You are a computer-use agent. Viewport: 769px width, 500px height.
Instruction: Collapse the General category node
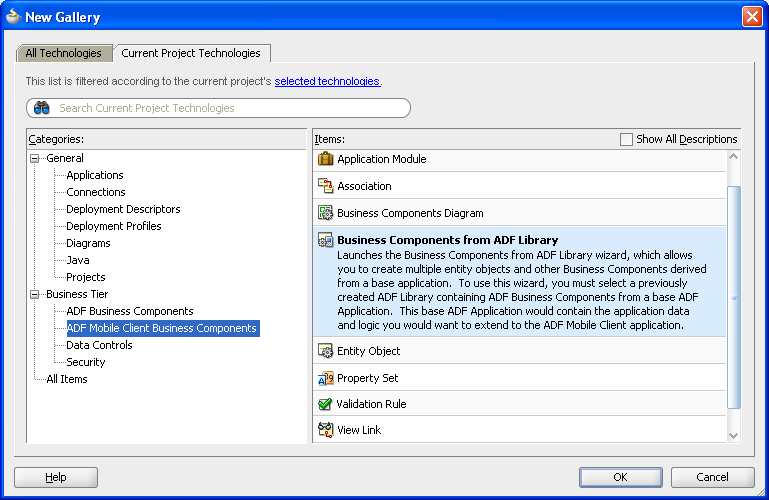[x=34, y=158]
